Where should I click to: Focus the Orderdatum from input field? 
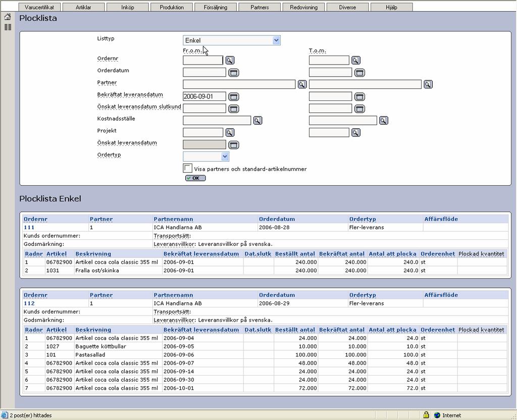point(204,72)
